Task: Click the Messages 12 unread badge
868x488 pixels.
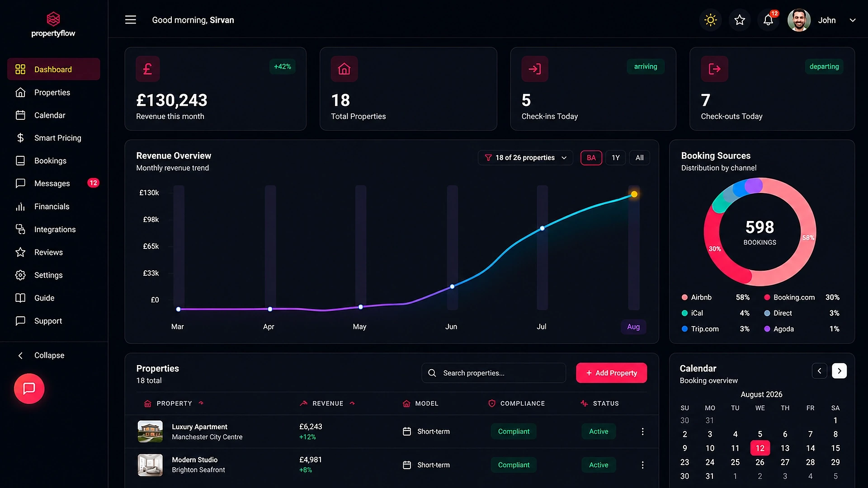Action: (x=93, y=183)
